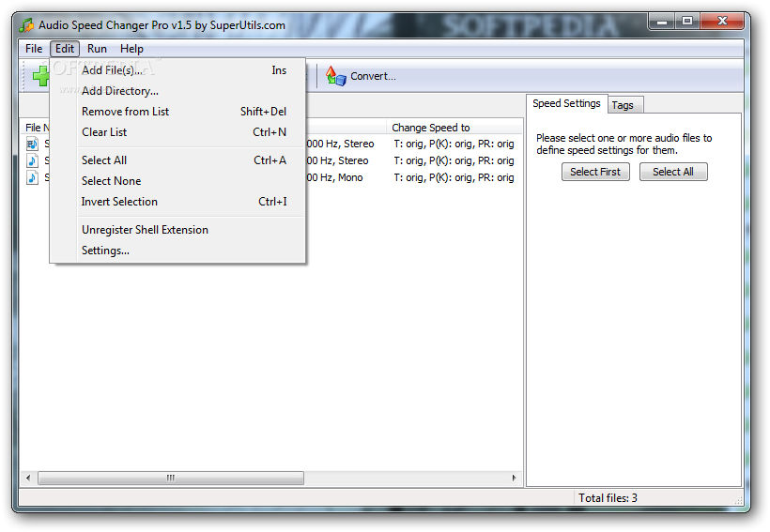This screenshot has height=532, width=770.
Task: Click the '000 Hz, Stereo' cell
Action: (x=340, y=144)
